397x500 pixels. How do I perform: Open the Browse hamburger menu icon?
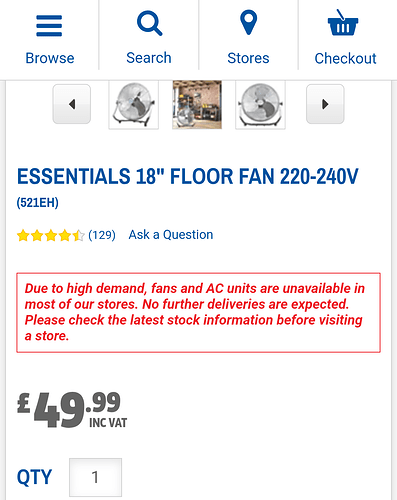click(49, 26)
